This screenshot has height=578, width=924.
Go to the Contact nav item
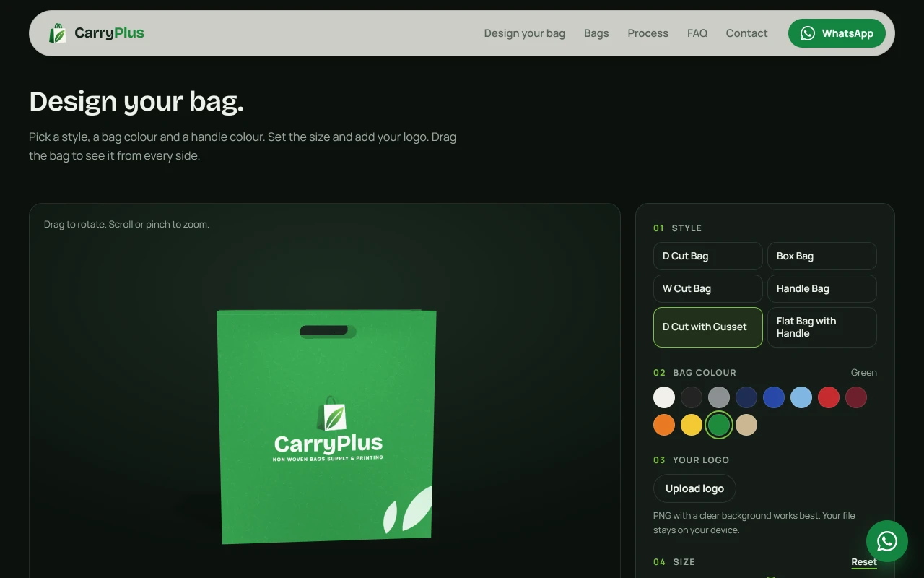point(747,33)
